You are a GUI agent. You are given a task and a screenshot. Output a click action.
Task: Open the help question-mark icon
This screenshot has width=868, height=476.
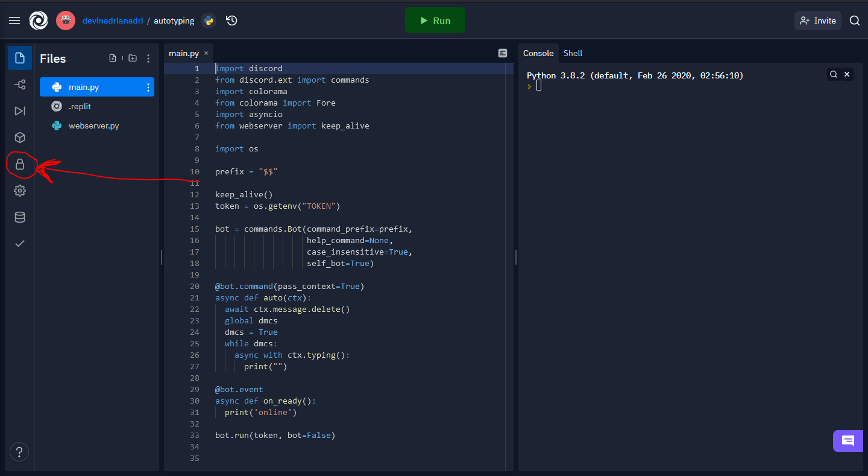[19, 452]
